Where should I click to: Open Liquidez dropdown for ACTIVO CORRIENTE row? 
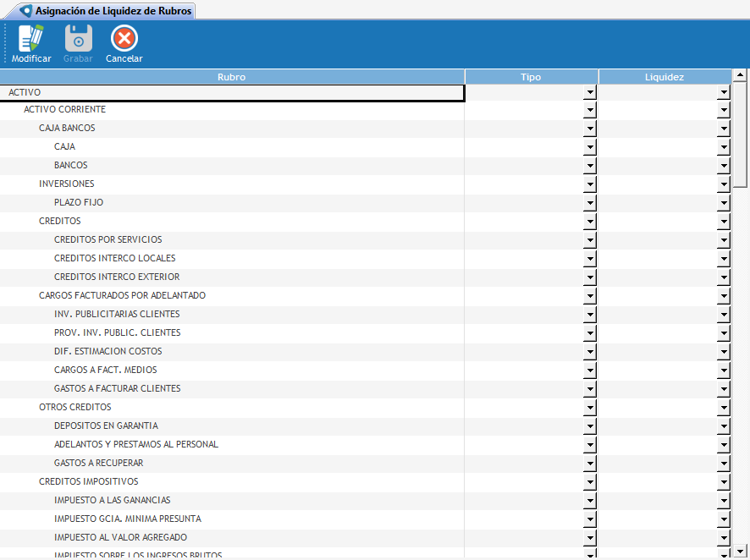(723, 110)
